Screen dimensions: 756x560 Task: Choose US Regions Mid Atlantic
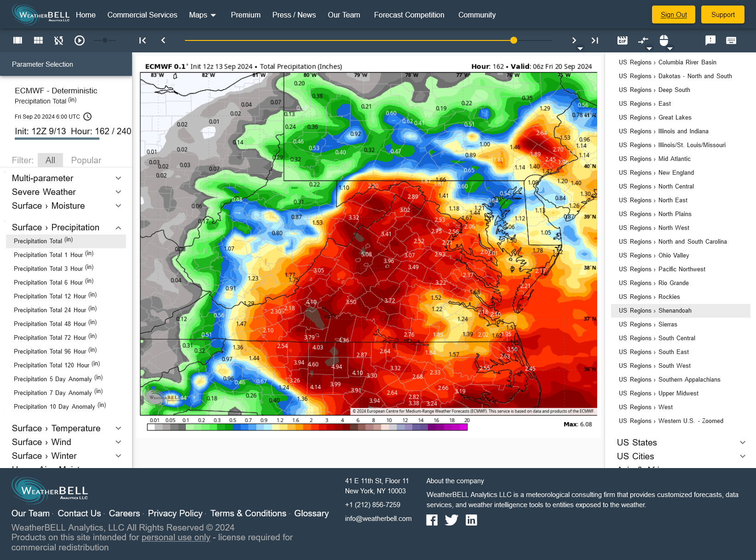(681, 159)
